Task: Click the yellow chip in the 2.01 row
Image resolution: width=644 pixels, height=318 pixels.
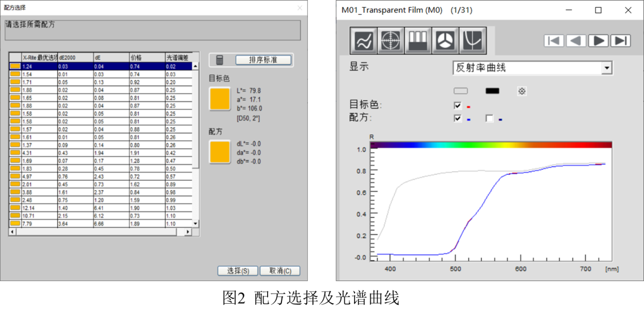Action: [x=15, y=184]
